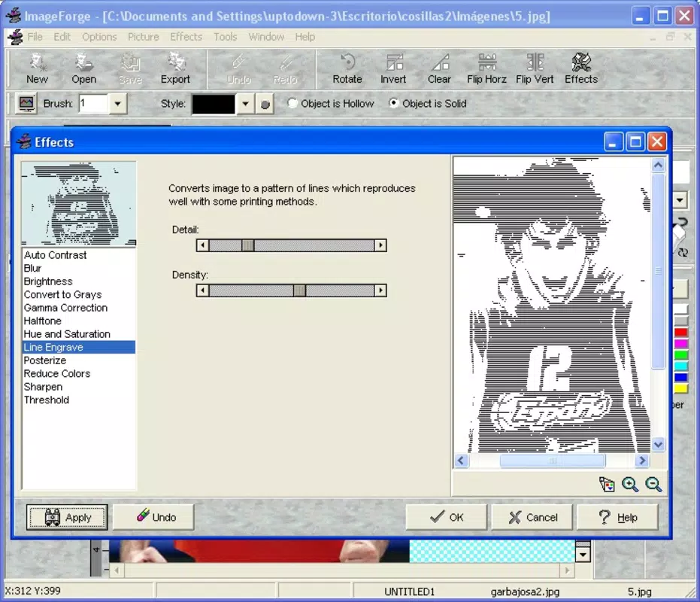Select Sharpen effect
This screenshot has width=700, height=602.
[x=78, y=387]
